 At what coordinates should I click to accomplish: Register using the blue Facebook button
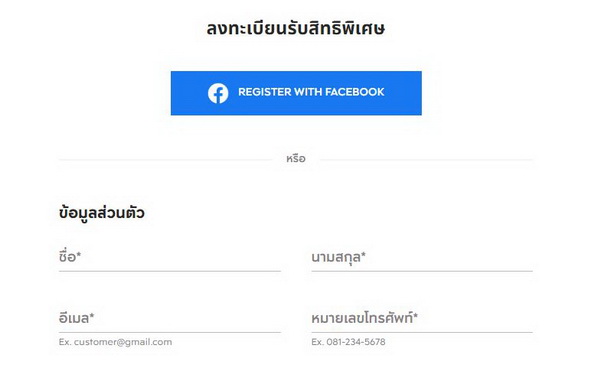click(296, 93)
